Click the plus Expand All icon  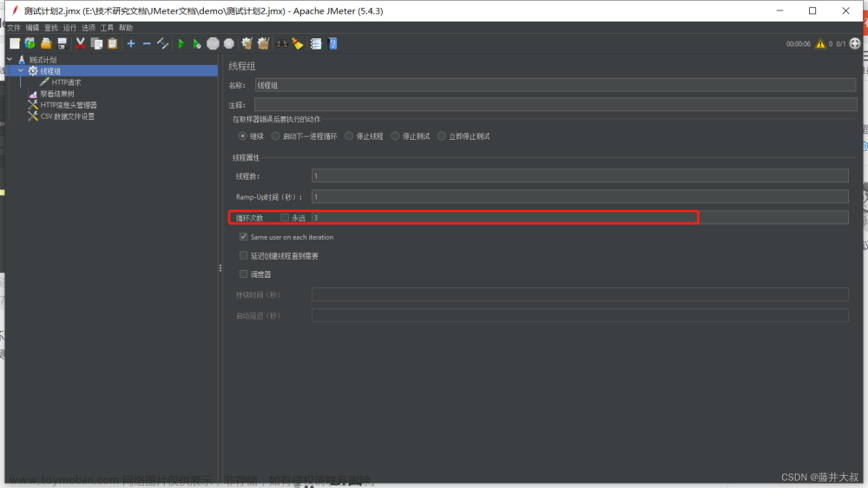(x=131, y=43)
